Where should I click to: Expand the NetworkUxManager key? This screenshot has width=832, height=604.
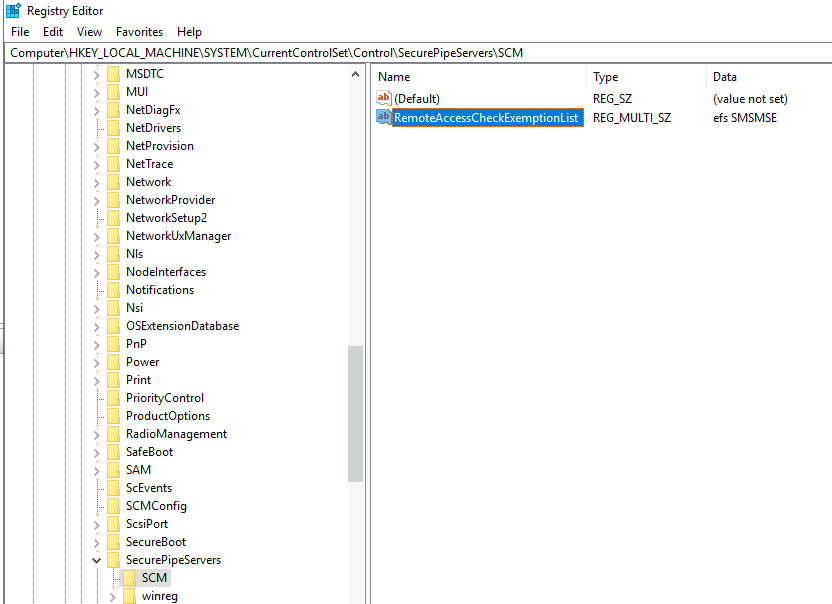97,237
